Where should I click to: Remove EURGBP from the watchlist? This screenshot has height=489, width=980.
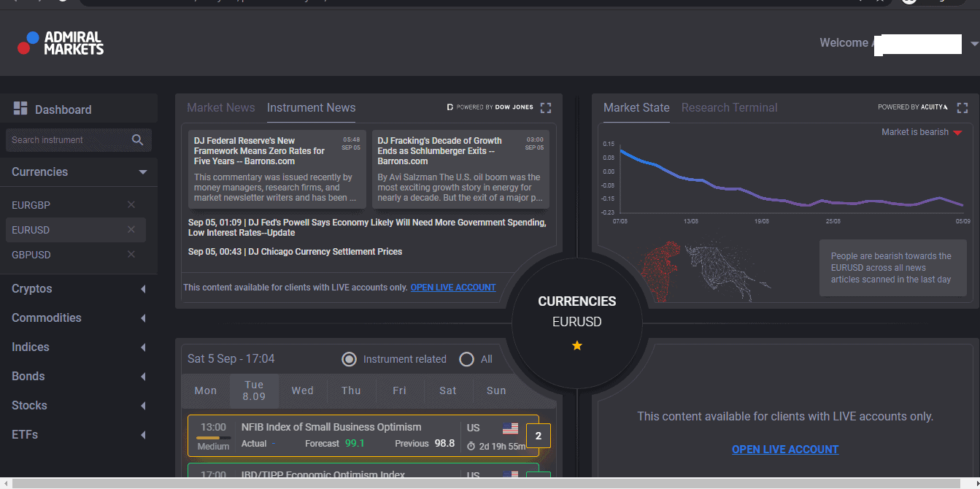(131, 205)
